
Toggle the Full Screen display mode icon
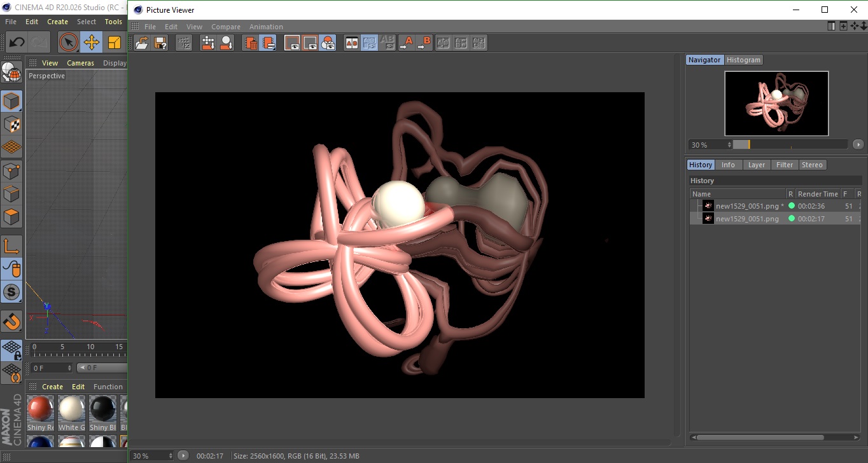click(x=292, y=43)
